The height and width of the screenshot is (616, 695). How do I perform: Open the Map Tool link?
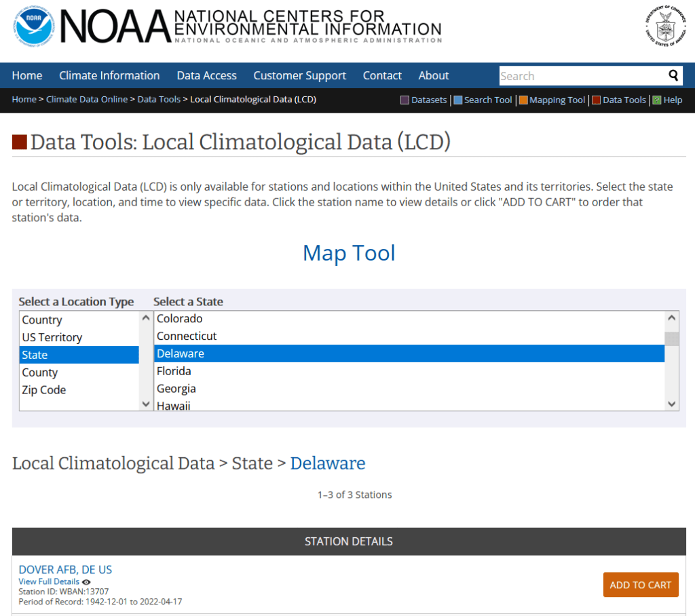point(348,252)
